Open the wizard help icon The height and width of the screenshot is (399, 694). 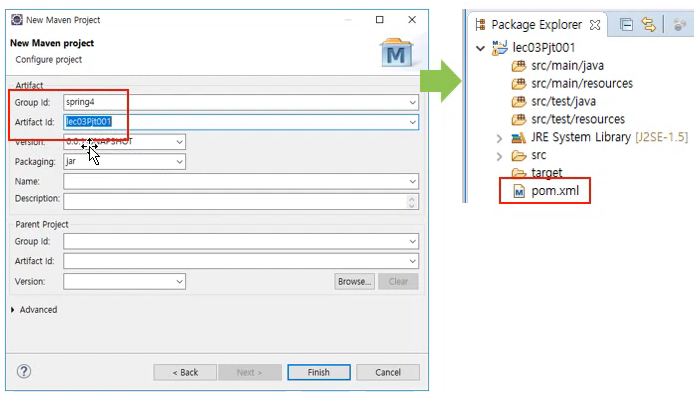point(24,371)
